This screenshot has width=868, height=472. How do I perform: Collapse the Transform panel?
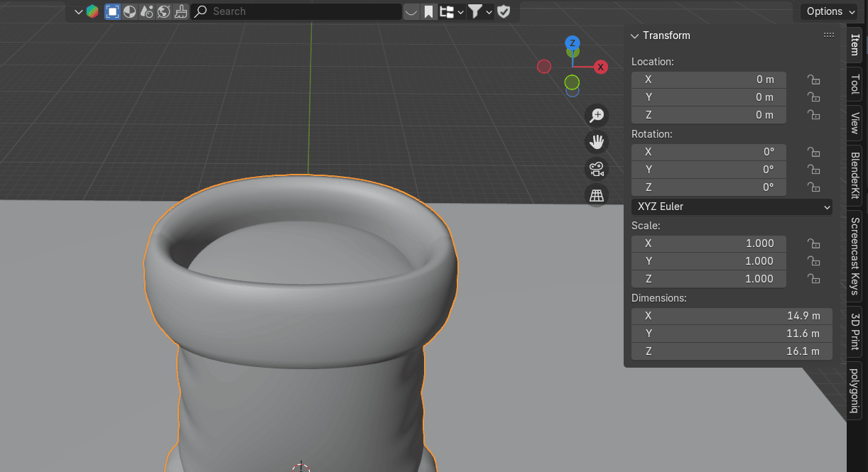pyautogui.click(x=635, y=35)
